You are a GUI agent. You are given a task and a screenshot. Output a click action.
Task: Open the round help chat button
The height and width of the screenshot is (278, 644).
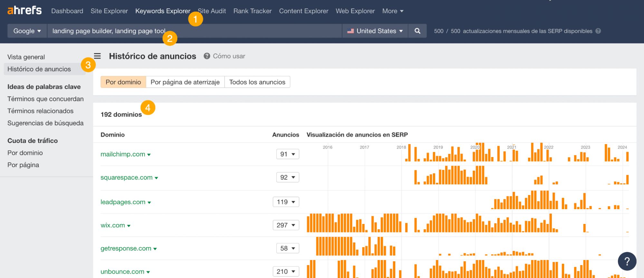click(627, 261)
